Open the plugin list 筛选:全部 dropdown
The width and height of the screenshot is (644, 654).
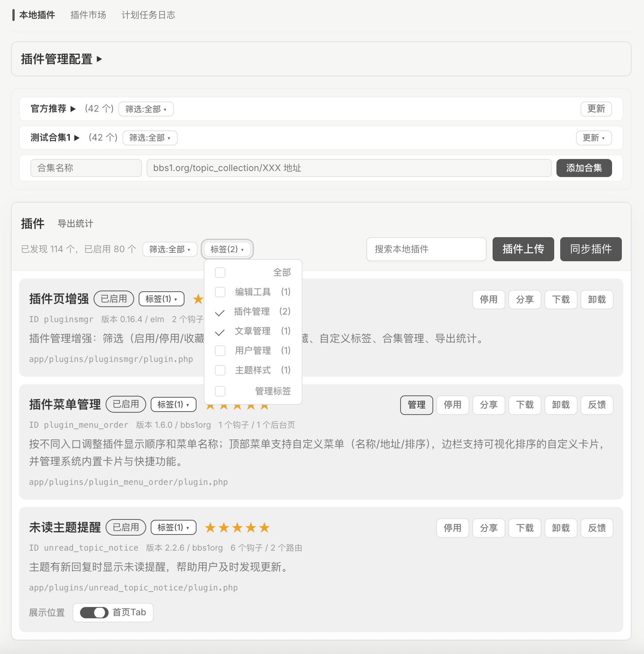[x=170, y=249]
